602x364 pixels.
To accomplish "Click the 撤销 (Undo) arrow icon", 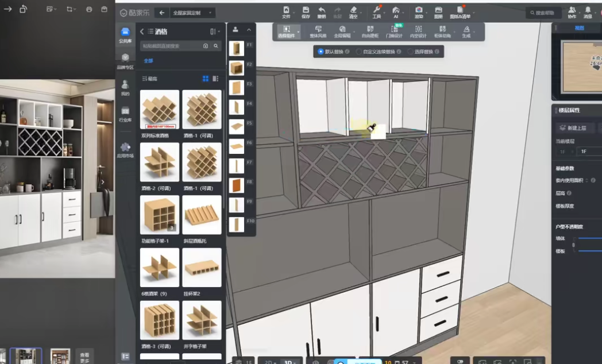I will click(x=322, y=10).
